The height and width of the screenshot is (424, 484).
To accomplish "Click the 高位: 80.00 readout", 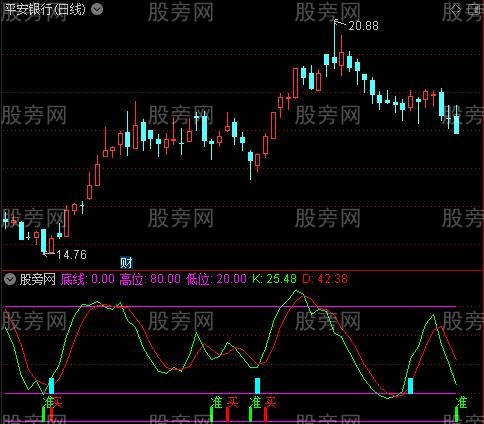I will (x=150, y=279).
